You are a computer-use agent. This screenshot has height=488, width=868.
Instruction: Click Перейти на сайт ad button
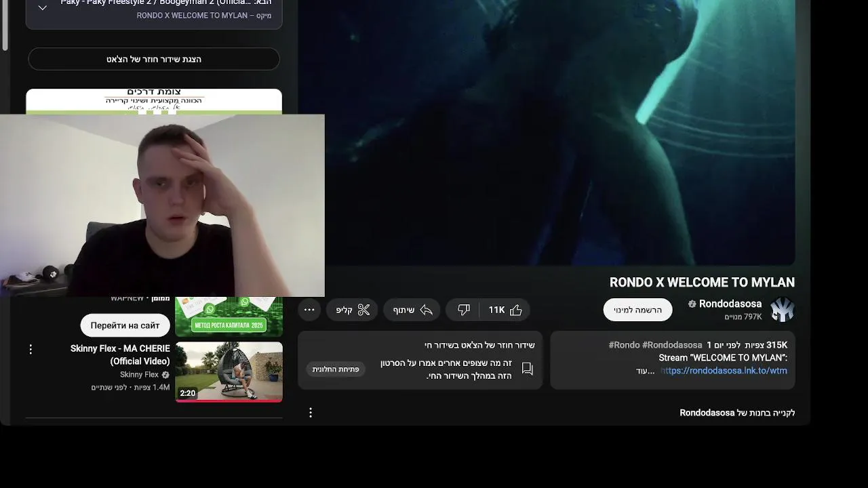tap(125, 325)
